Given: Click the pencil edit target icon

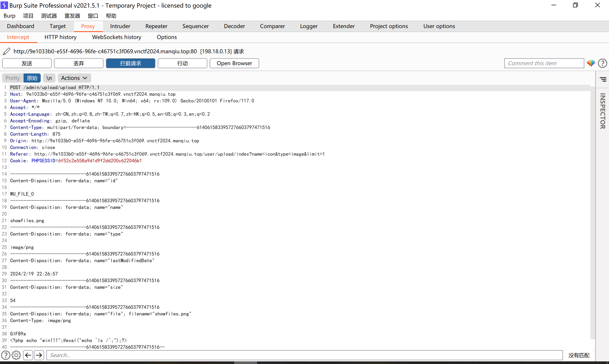Looking at the screenshot, I should click(x=7, y=51).
